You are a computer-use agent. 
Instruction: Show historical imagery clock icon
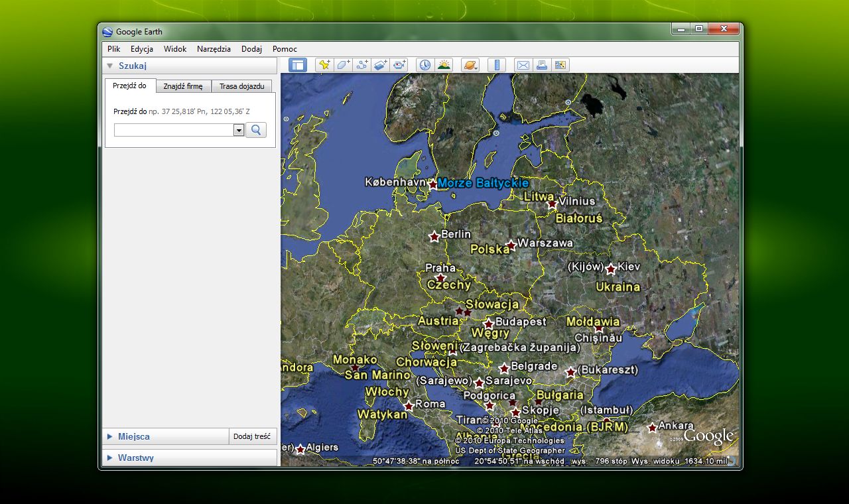coord(424,65)
